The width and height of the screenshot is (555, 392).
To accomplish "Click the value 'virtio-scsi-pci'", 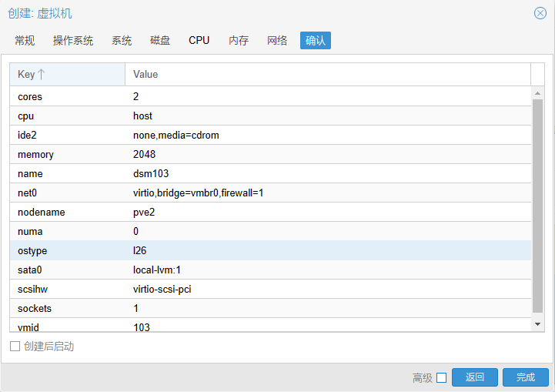I will click(x=162, y=290).
